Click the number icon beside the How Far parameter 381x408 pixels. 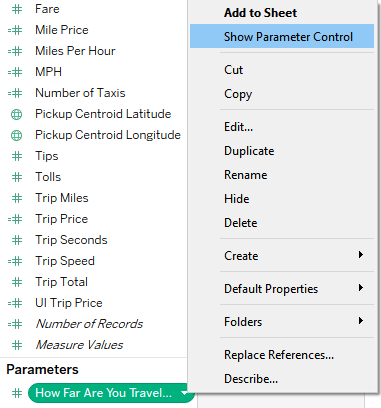(x=17, y=393)
